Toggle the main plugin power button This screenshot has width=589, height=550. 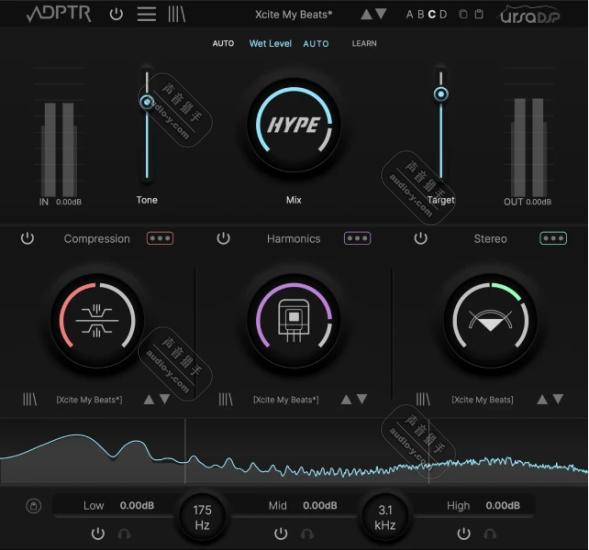116,14
